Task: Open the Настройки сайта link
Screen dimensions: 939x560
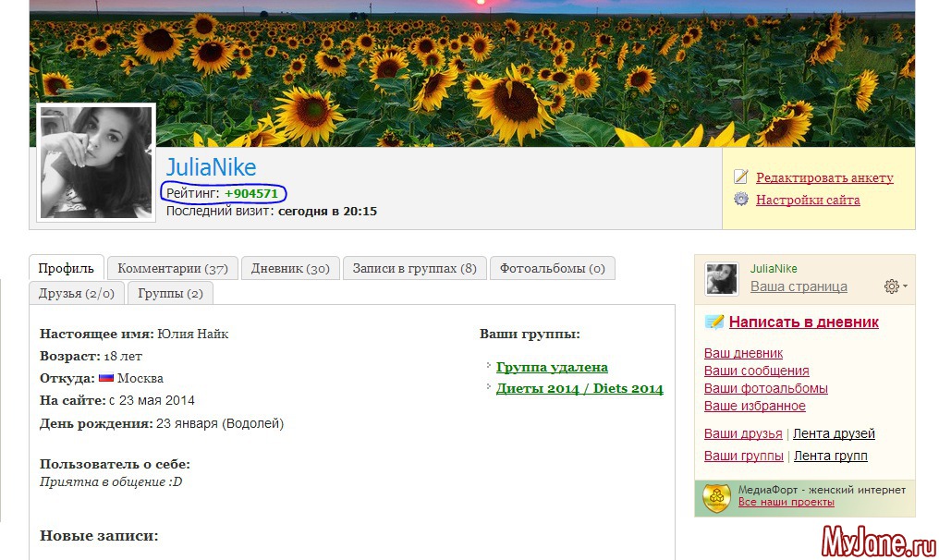Action: pos(808,200)
